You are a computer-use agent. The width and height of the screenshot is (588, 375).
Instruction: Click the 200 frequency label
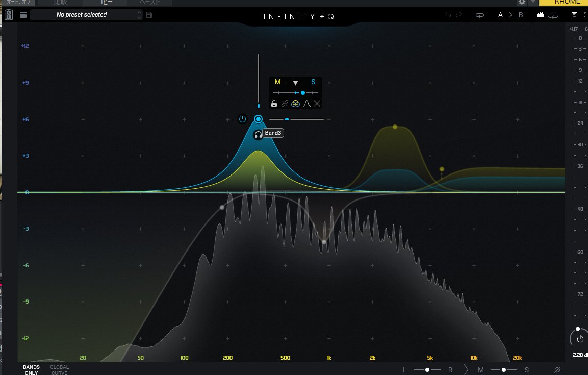click(x=227, y=358)
